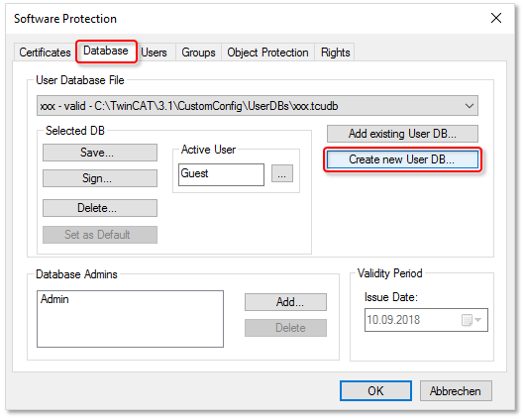Click Delete in Database Admins
Screen dimensions: 524x420
285,328
